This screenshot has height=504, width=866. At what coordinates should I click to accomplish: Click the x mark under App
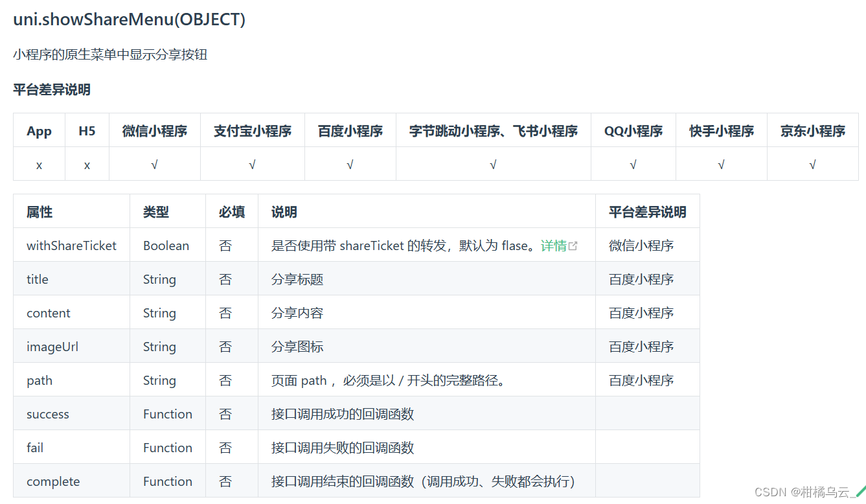pyautogui.click(x=39, y=165)
